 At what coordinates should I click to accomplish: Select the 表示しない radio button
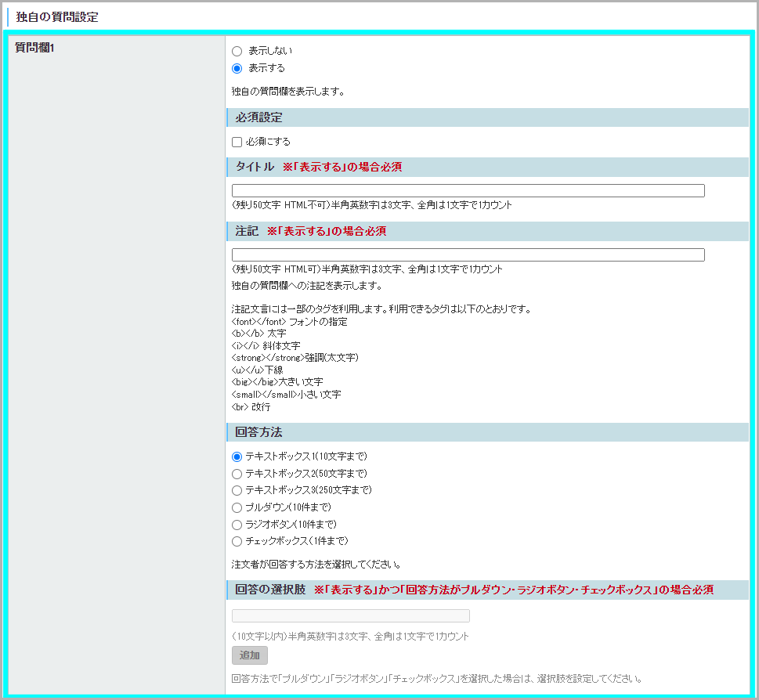[x=237, y=51]
